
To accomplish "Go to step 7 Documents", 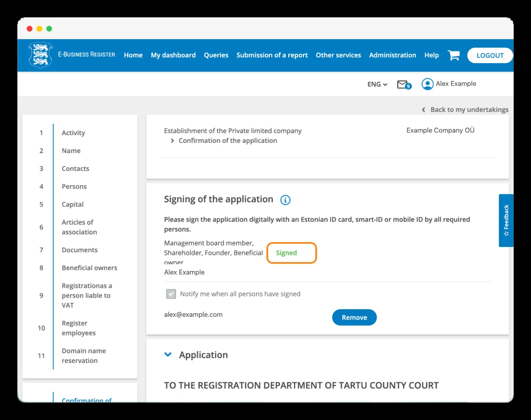I will pos(80,250).
